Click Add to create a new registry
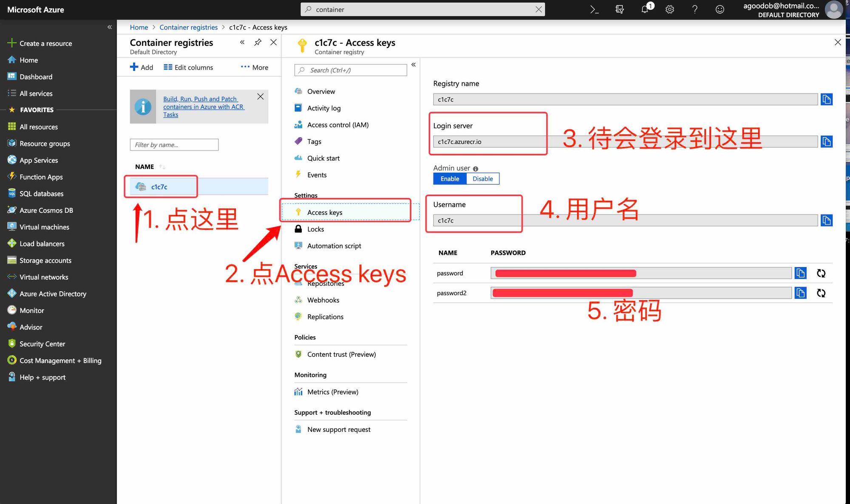 tap(142, 67)
